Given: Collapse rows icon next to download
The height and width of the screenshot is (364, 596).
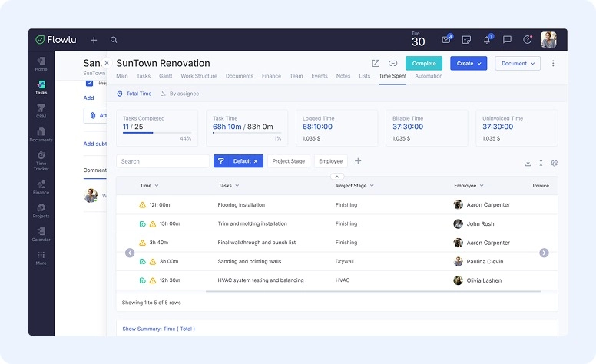Looking at the screenshot, I should pos(541,163).
